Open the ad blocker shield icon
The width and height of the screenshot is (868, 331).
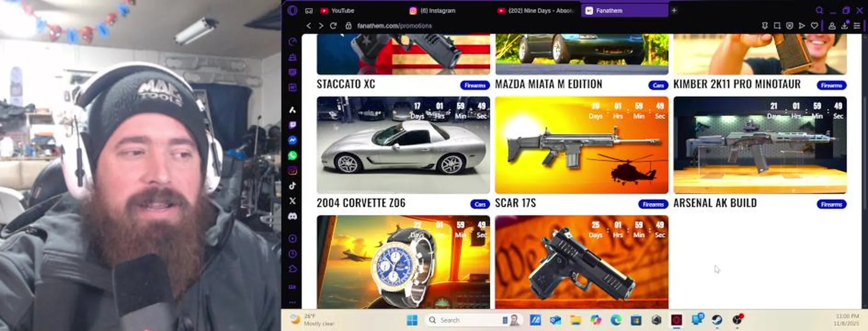point(789,26)
